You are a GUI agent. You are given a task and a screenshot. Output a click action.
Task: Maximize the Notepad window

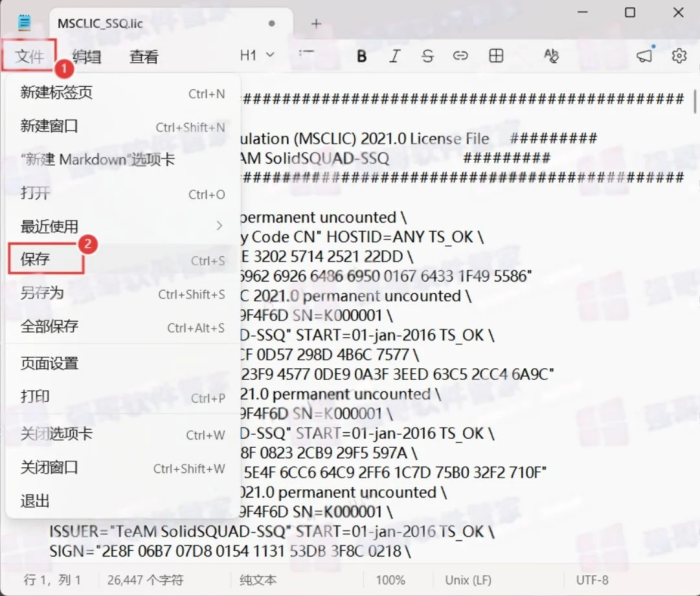[x=629, y=12]
